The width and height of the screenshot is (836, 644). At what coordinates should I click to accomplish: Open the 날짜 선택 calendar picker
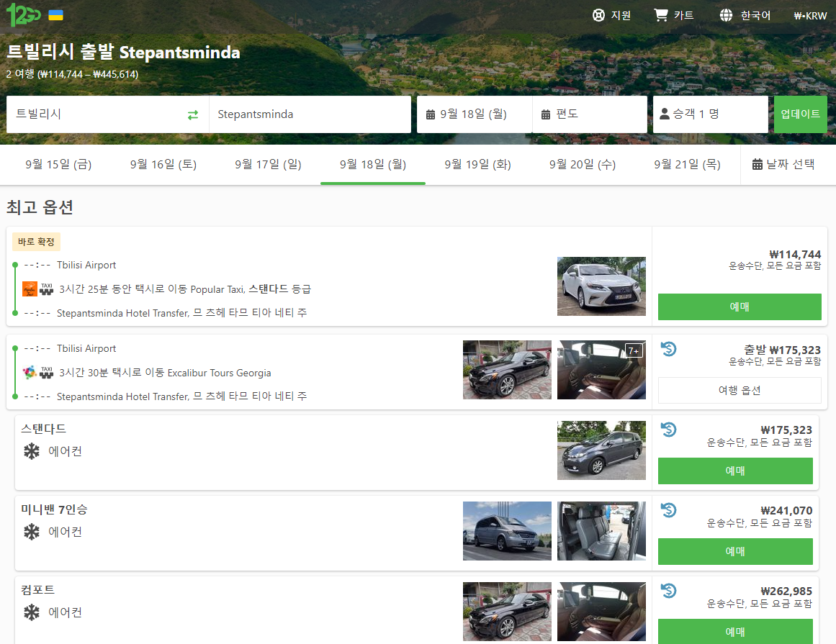click(783, 165)
